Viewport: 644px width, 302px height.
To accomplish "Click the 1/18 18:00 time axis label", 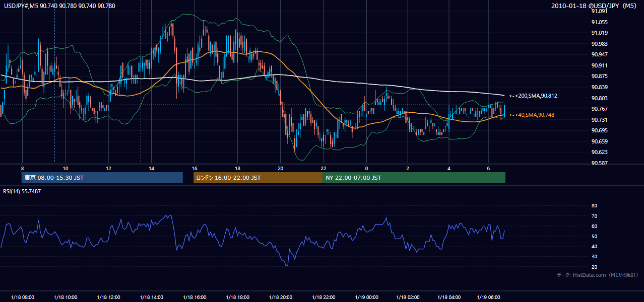I will point(238,297).
